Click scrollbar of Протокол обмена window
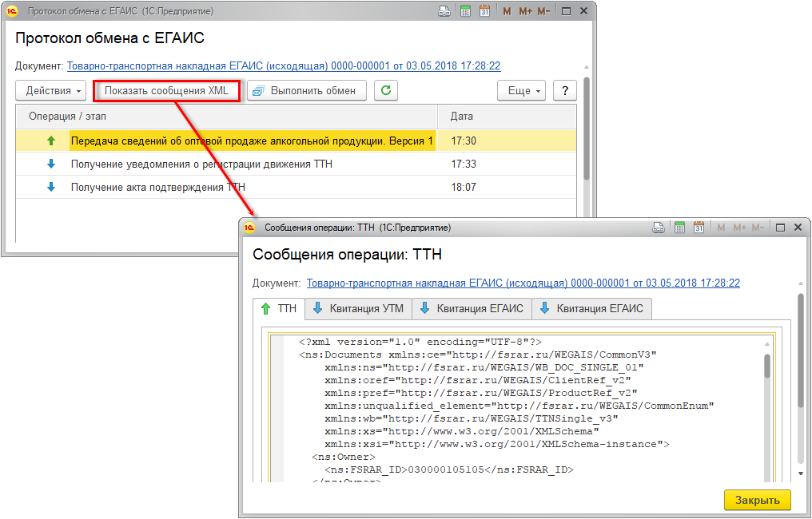812x519 pixels. (586, 129)
